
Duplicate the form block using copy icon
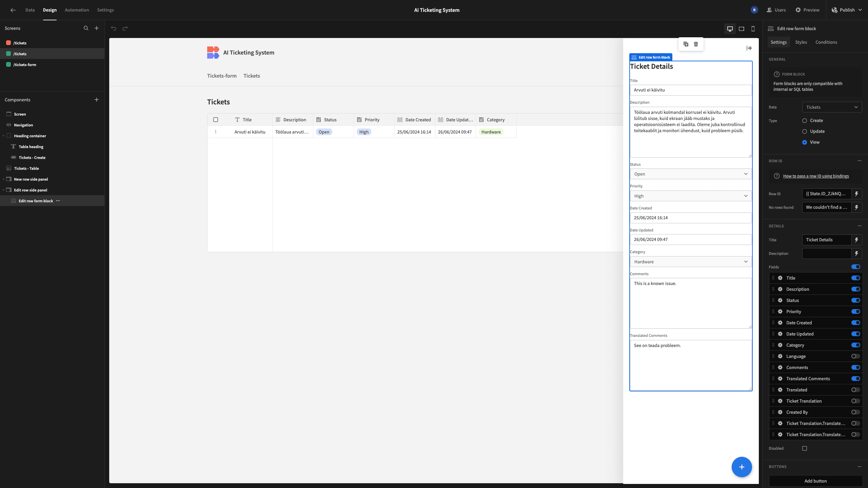click(x=686, y=44)
